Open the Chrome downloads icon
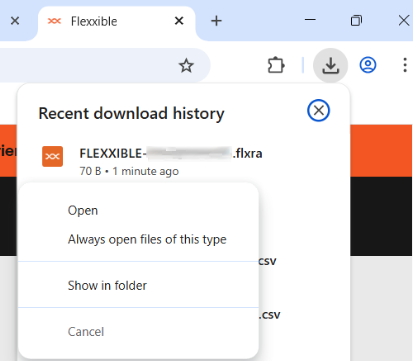 pyautogui.click(x=330, y=65)
